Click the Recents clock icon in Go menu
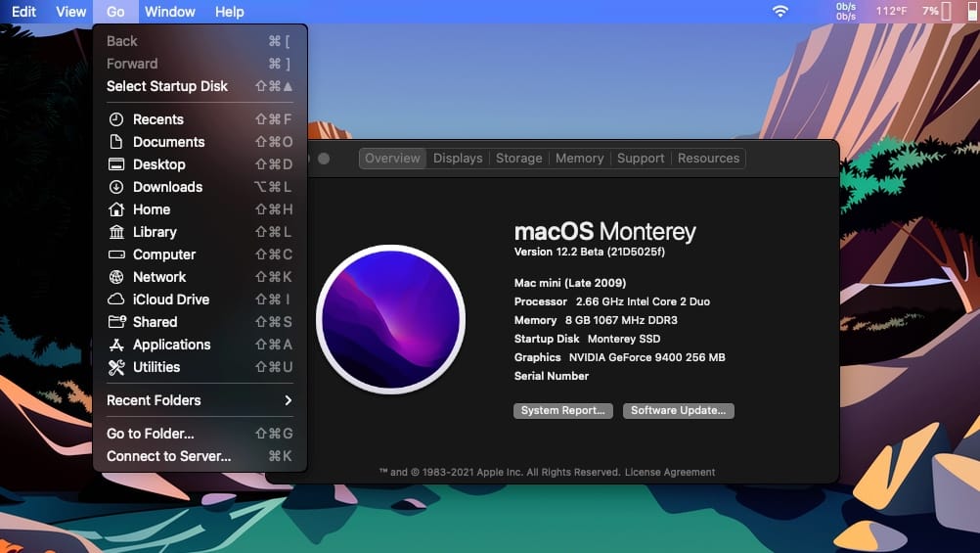The image size is (980, 553). coord(116,119)
